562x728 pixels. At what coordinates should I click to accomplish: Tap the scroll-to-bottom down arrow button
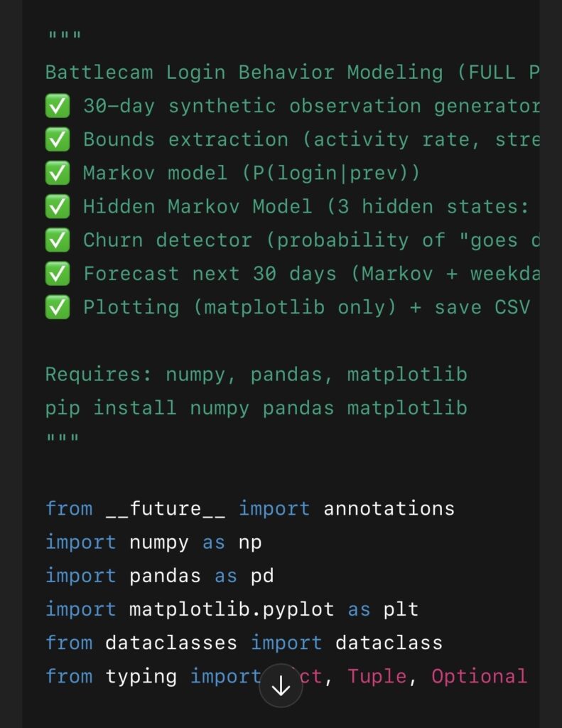coord(281,685)
